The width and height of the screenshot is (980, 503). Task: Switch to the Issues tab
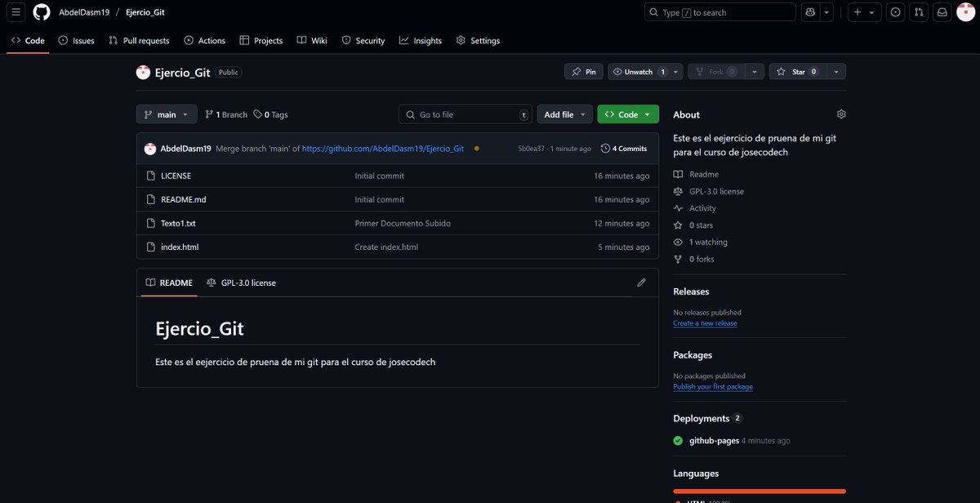tap(77, 40)
